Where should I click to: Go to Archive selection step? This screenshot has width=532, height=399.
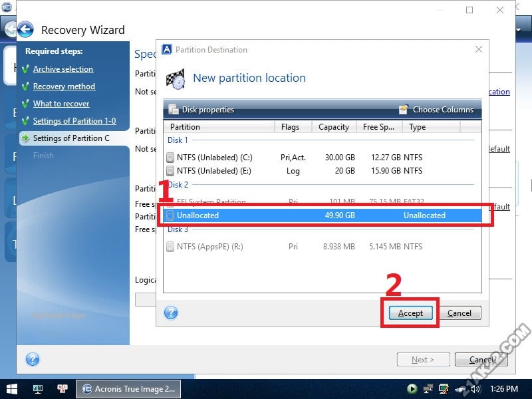pyautogui.click(x=63, y=69)
